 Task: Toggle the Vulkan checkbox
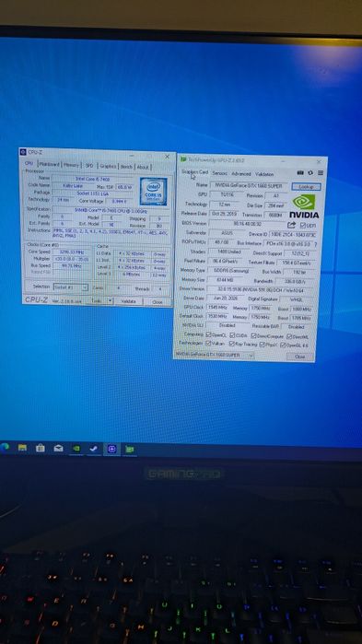209,343
